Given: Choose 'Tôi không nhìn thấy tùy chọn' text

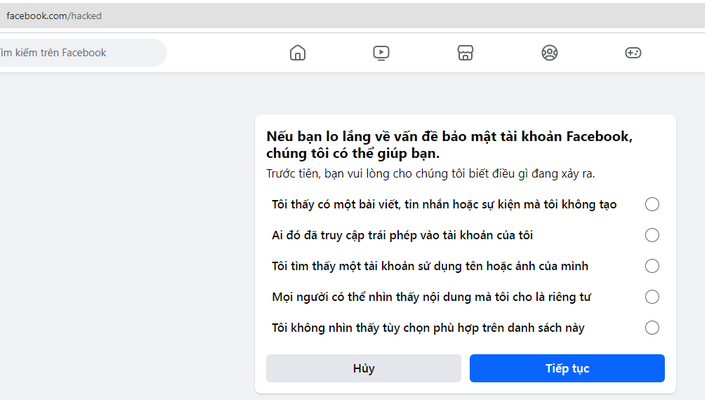Looking at the screenshot, I should (x=428, y=328).
